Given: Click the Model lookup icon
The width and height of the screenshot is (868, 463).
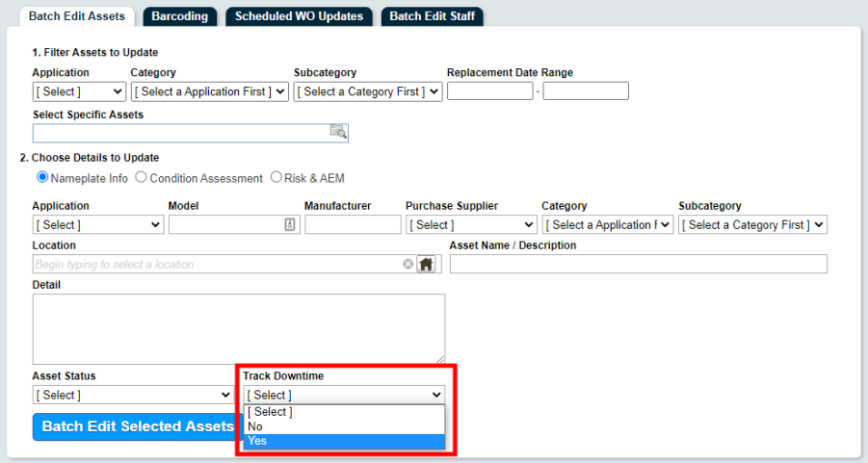Looking at the screenshot, I should click(290, 224).
